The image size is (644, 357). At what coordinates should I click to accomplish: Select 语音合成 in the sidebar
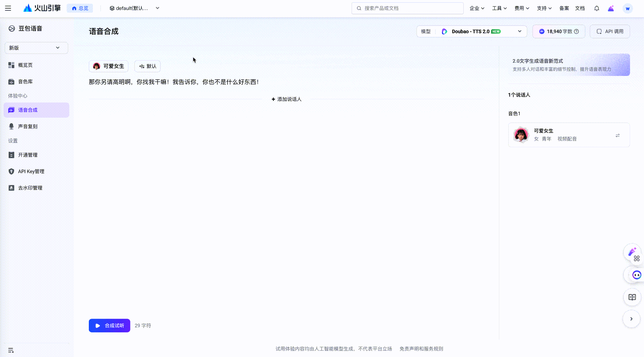(x=36, y=110)
